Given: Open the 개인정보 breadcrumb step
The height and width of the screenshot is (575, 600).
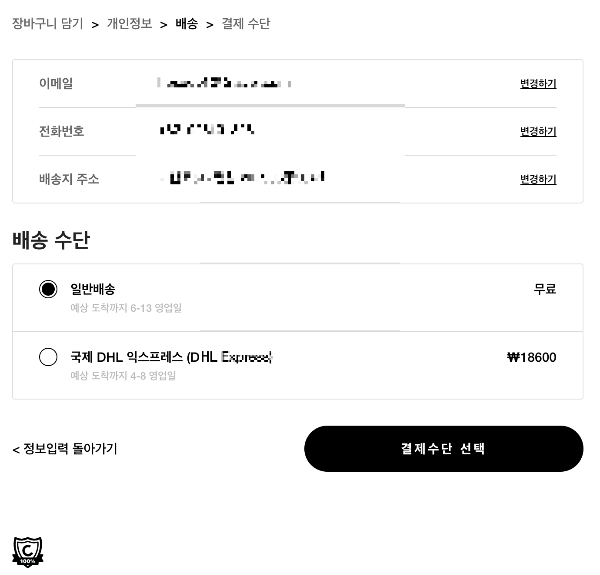Looking at the screenshot, I should [x=129, y=24].
